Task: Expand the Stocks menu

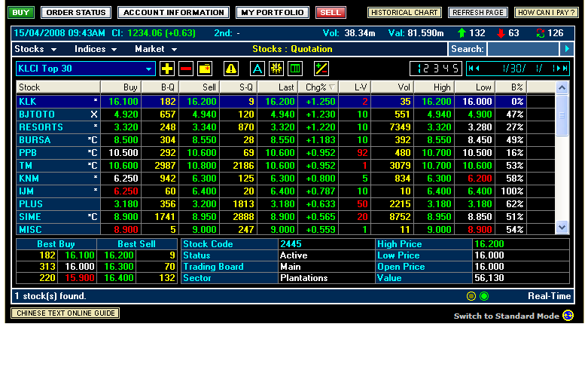Action: pyautogui.click(x=35, y=49)
